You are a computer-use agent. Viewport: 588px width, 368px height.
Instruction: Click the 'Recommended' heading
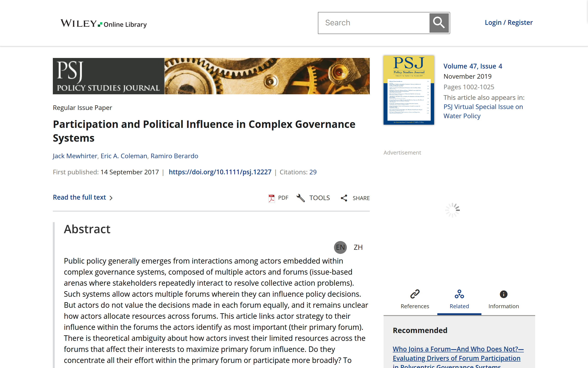(420, 330)
